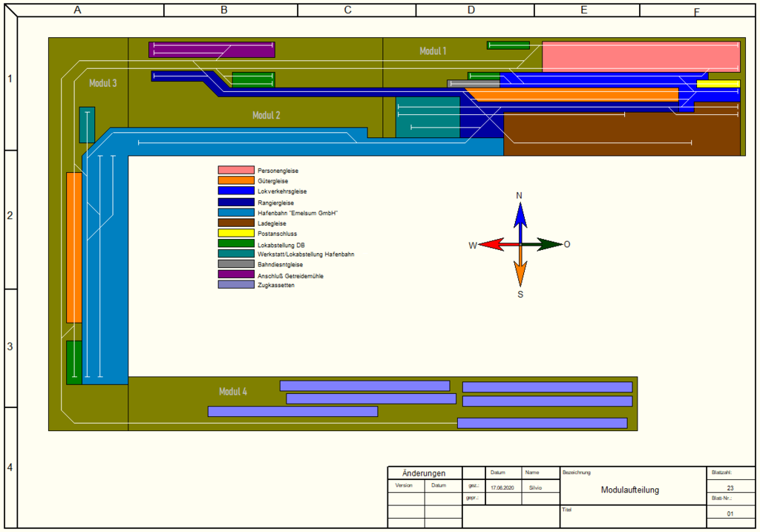Click the Modul 4 label

[x=233, y=392]
